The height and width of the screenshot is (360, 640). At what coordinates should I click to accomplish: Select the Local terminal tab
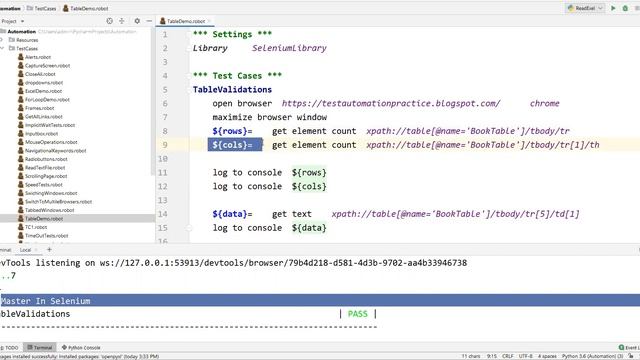[25, 250]
